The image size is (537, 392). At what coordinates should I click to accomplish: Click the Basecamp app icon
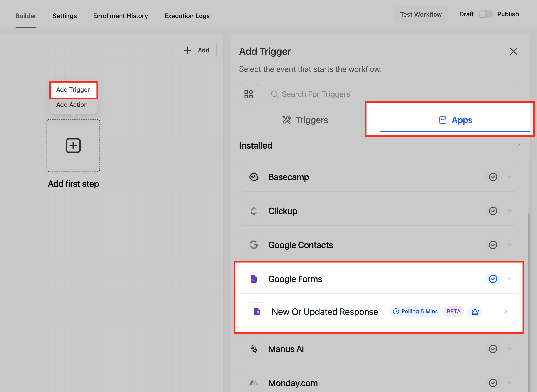[x=254, y=177]
